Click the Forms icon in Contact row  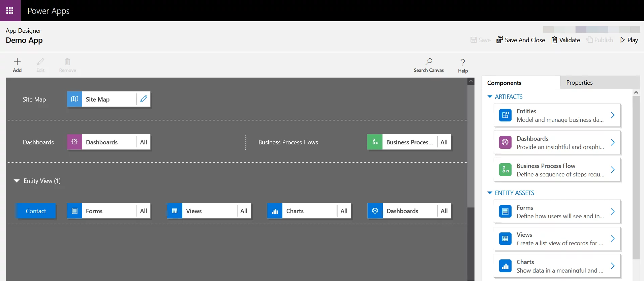pos(74,211)
